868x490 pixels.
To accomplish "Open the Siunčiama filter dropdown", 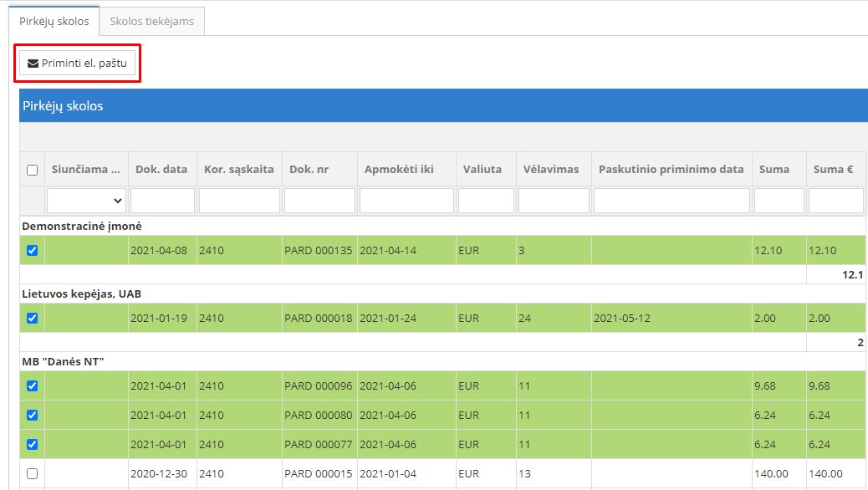I will [86, 201].
